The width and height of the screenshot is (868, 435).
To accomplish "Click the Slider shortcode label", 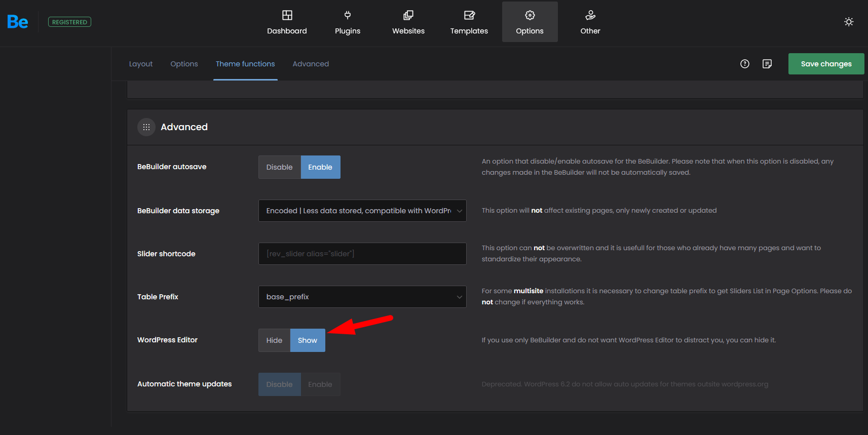I will coord(166,254).
